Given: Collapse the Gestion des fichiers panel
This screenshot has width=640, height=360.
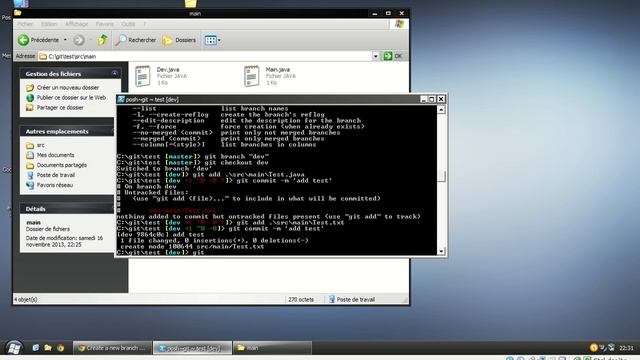Looking at the screenshot, I should point(115,73).
